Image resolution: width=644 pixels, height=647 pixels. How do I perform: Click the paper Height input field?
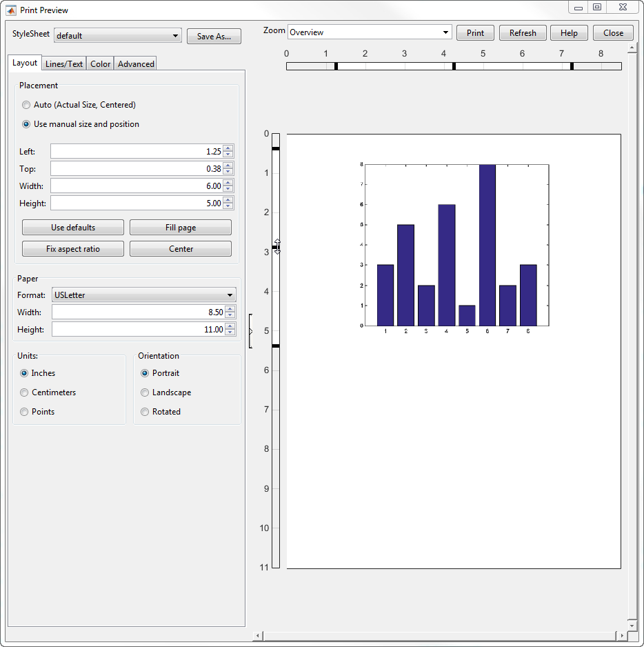point(139,329)
